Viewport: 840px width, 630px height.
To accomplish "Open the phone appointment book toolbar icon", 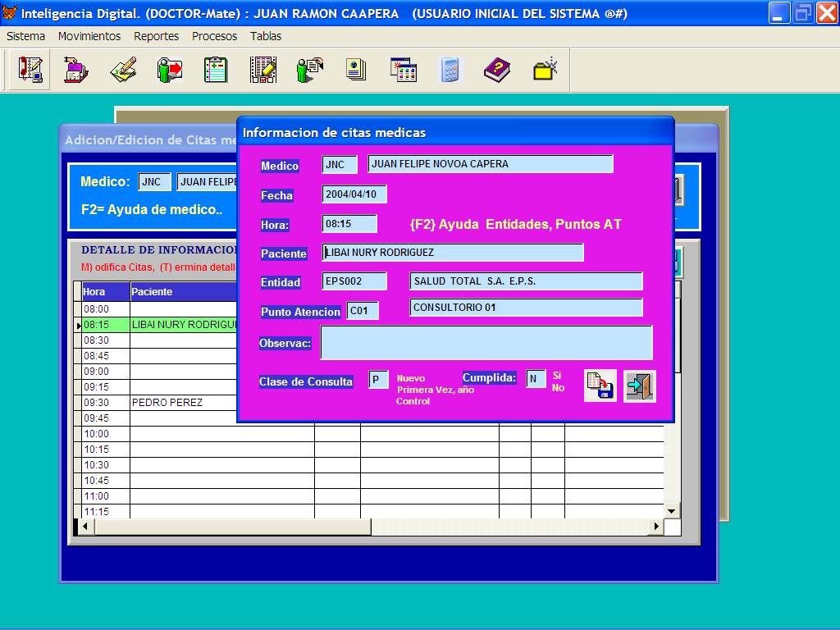I will pyautogui.click(x=30, y=70).
